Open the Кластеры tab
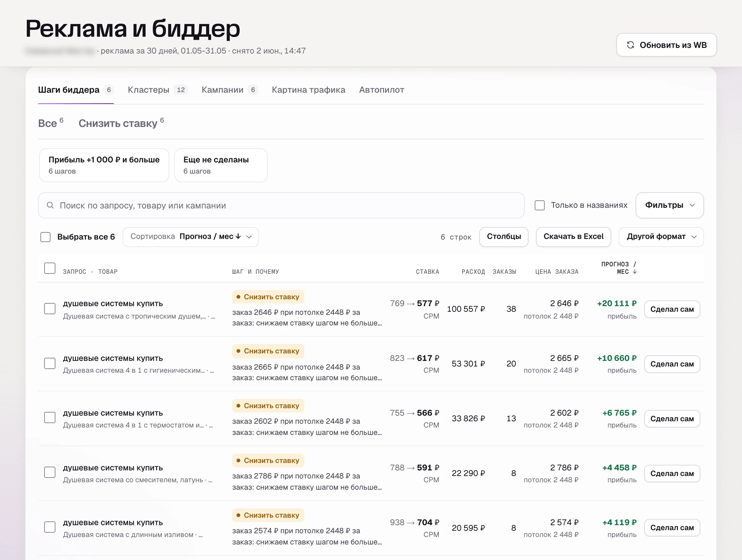The width and height of the screenshot is (742, 560). tap(157, 90)
